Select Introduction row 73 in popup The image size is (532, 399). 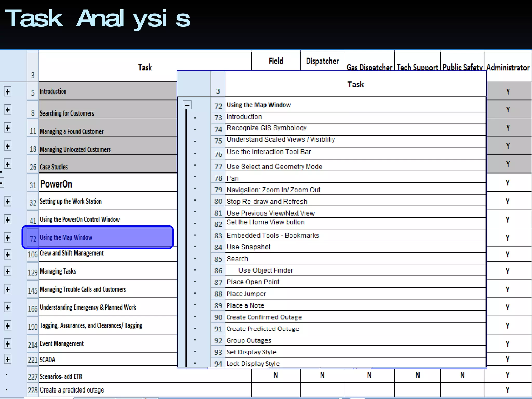coord(355,118)
